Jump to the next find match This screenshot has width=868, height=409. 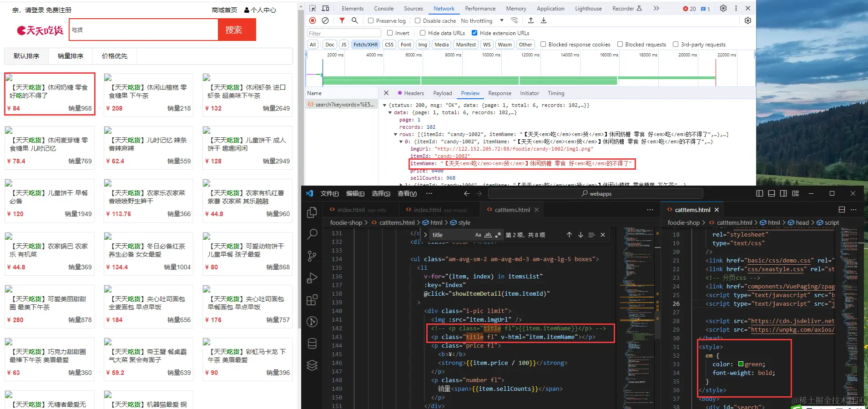(x=580, y=235)
